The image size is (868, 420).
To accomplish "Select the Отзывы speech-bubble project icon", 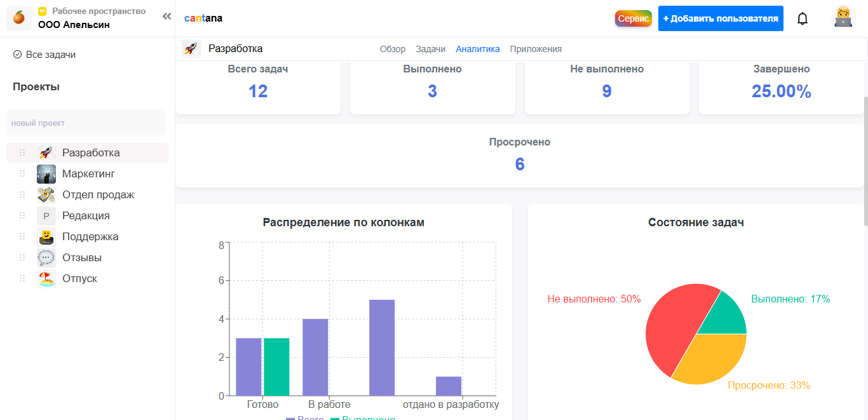I will (x=46, y=257).
